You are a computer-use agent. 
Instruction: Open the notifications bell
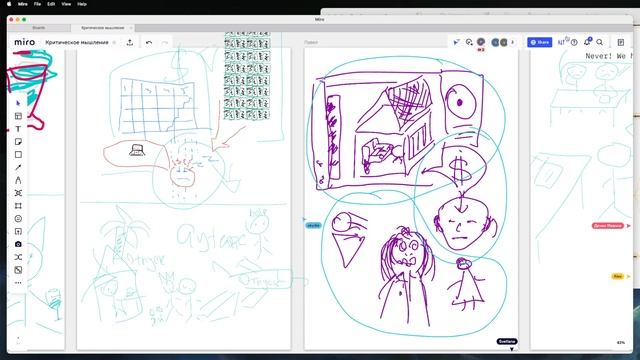point(587,42)
